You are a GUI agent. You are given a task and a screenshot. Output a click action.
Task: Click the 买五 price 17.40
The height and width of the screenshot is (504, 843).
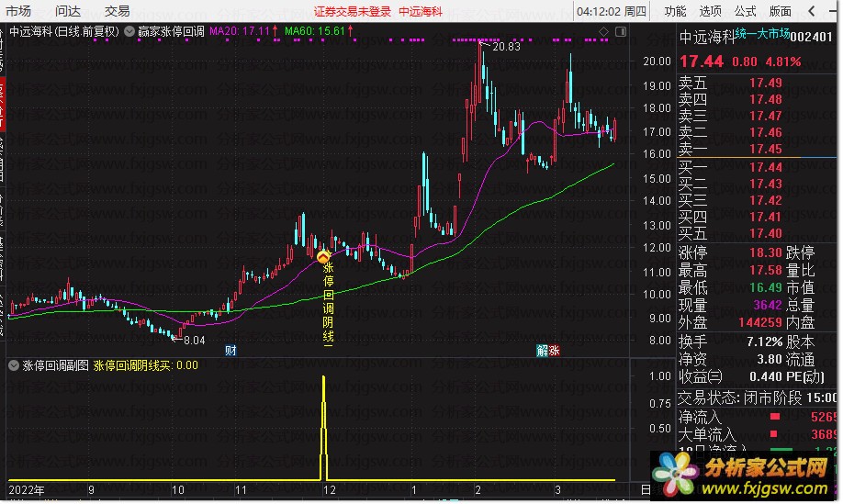(766, 234)
